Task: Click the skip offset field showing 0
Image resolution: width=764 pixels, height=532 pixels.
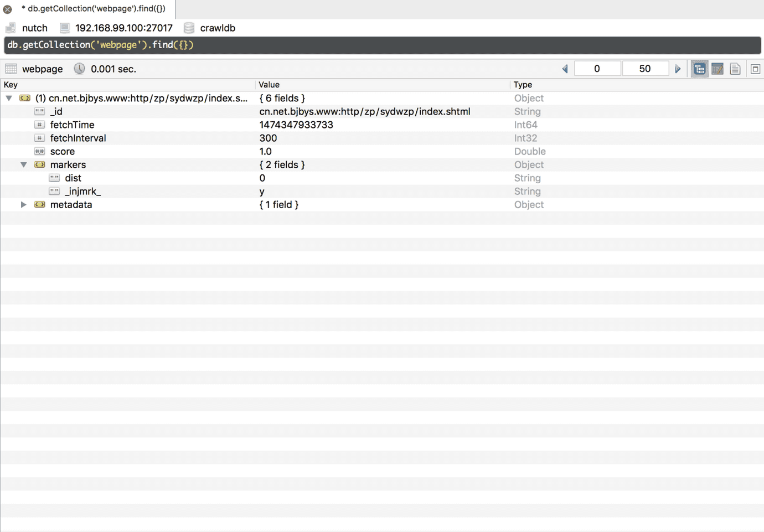Action: 597,69
